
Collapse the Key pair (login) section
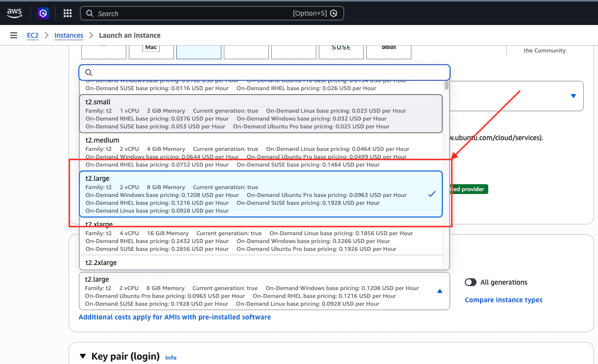pos(83,357)
